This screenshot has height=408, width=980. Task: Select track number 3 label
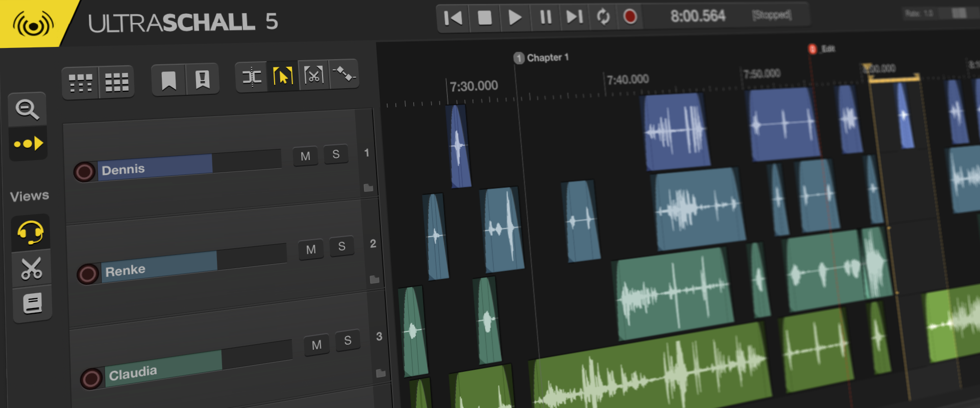tap(379, 337)
